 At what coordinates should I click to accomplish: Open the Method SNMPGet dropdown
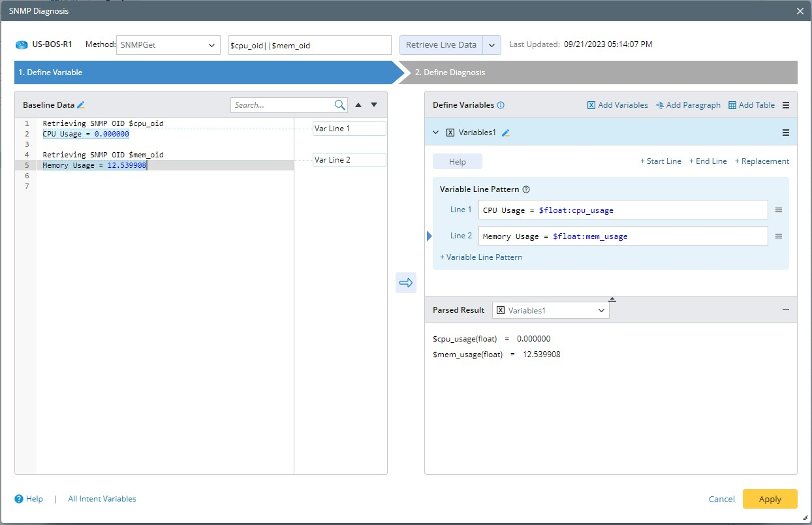(x=168, y=45)
